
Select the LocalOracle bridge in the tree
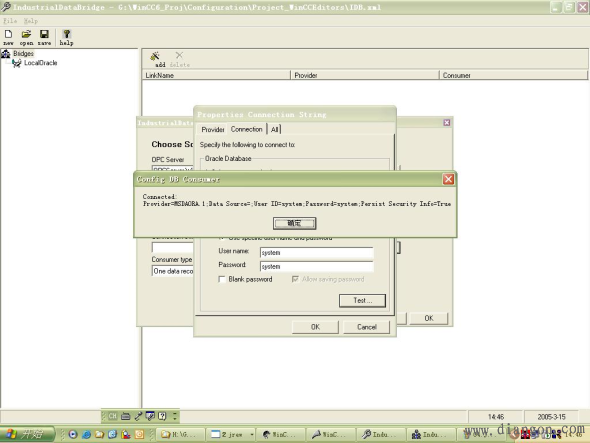pos(40,63)
